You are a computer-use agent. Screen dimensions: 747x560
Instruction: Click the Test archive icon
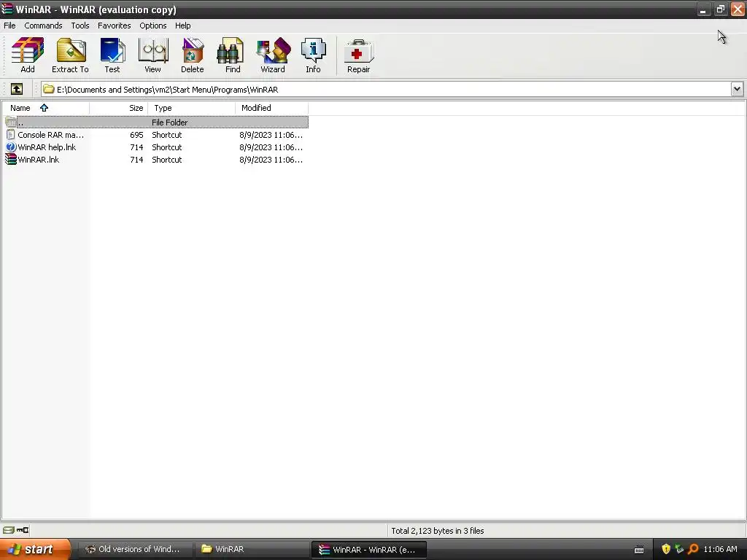pyautogui.click(x=112, y=50)
